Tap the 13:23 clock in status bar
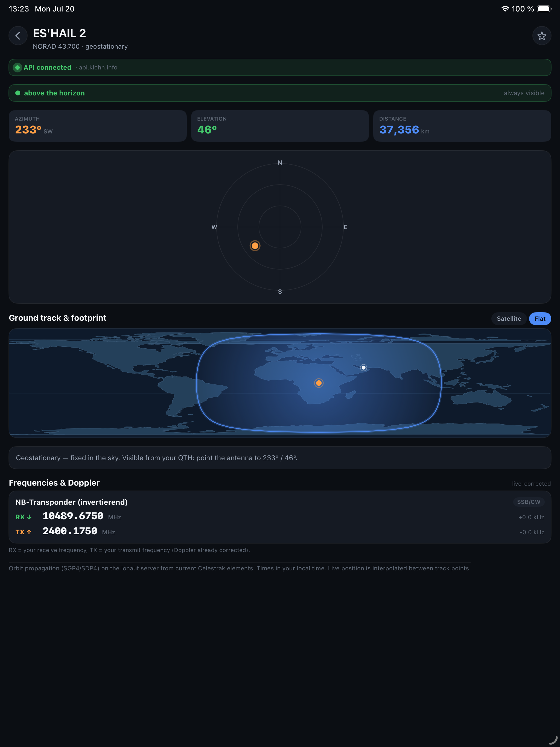Viewport: 560px width, 747px height. click(x=19, y=9)
